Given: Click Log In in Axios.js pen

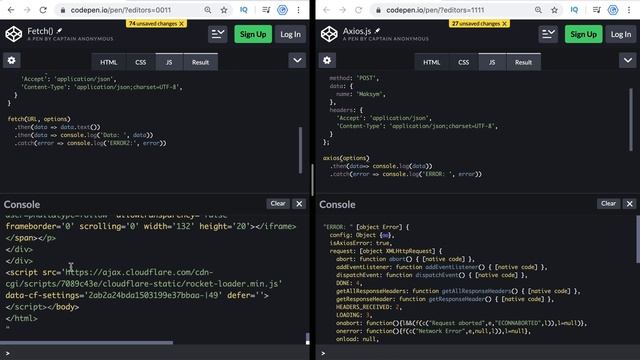Looking at the screenshot, I should click(x=621, y=34).
